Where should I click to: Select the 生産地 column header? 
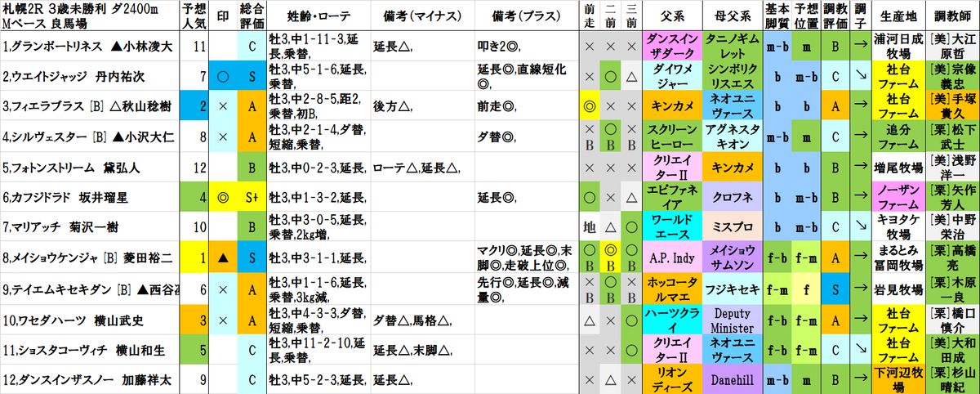(x=900, y=16)
